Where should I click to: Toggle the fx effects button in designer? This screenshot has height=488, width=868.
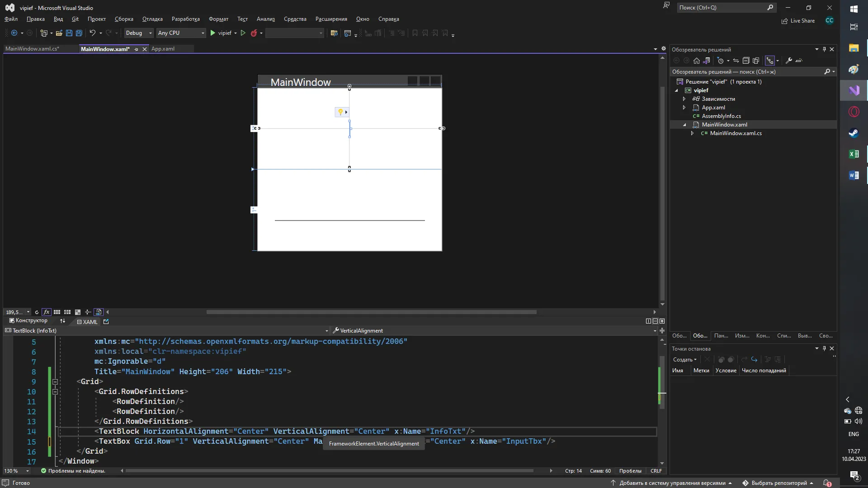[x=46, y=312]
